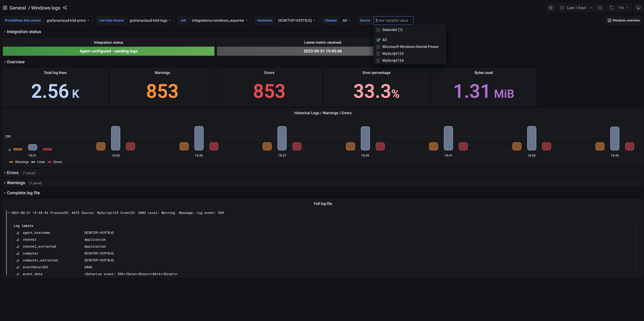Click stats icon beside eventRecordID label

(x=17, y=267)
